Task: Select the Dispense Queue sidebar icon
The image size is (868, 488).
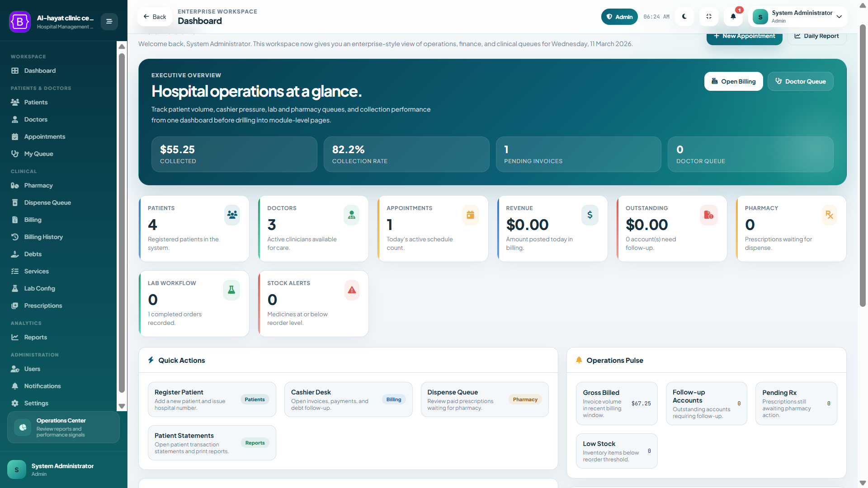Action: [15, 202]
